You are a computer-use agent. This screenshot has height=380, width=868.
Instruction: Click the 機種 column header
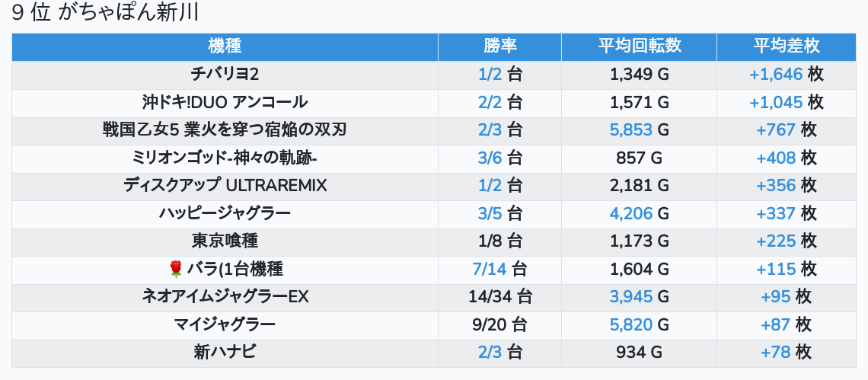pyautogui.click(x=225, y=47)
